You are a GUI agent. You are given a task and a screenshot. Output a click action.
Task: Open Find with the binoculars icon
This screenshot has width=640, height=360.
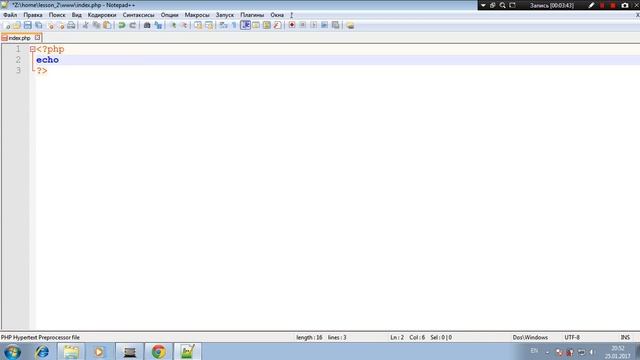pyautogui.click(x=147, y=25)
